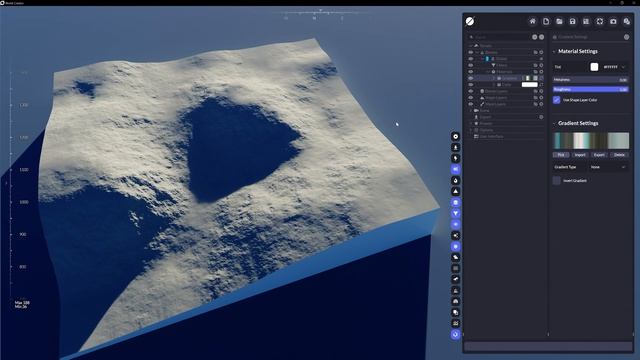The height and width of the screenshot is (360, 640).
Task: Toggle visibility eye of the Shape Layers row
Action: (471, 98)
